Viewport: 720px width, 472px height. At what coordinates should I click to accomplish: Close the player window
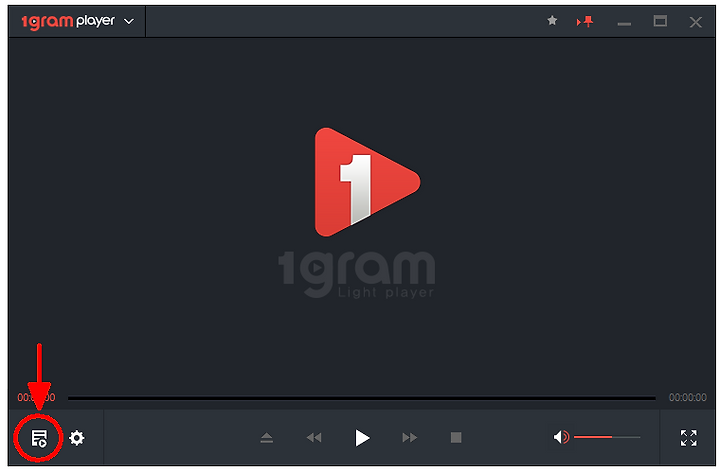(x=696, y=22)
